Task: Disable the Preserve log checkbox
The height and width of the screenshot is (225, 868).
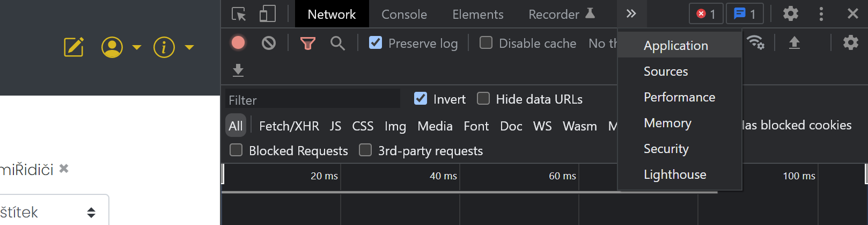Action: click(x=376, y=43)
